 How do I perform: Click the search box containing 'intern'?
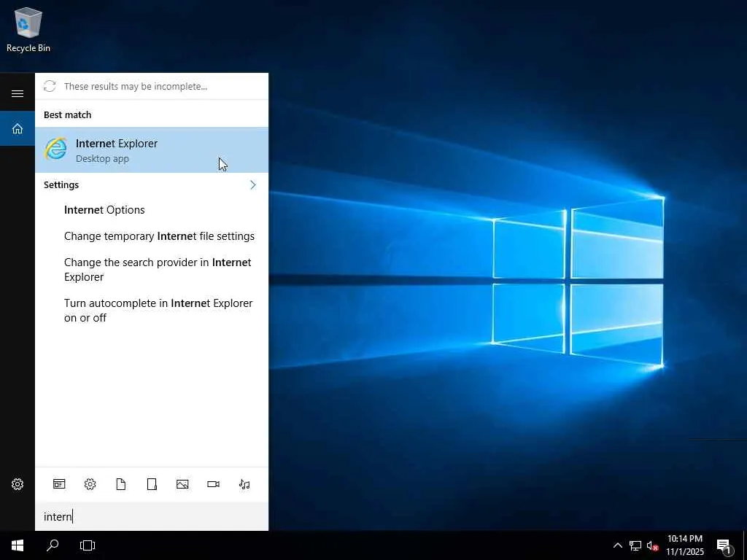152,517
